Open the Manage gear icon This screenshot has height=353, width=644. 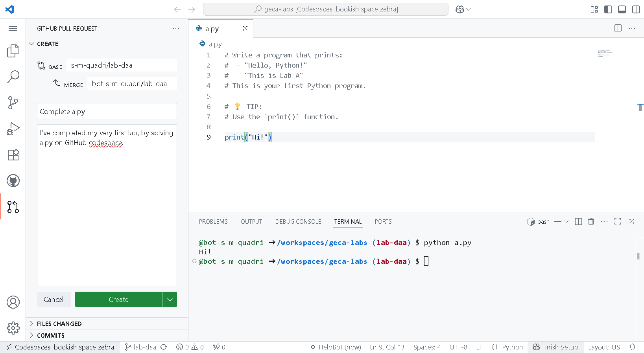tap(13, 328)
